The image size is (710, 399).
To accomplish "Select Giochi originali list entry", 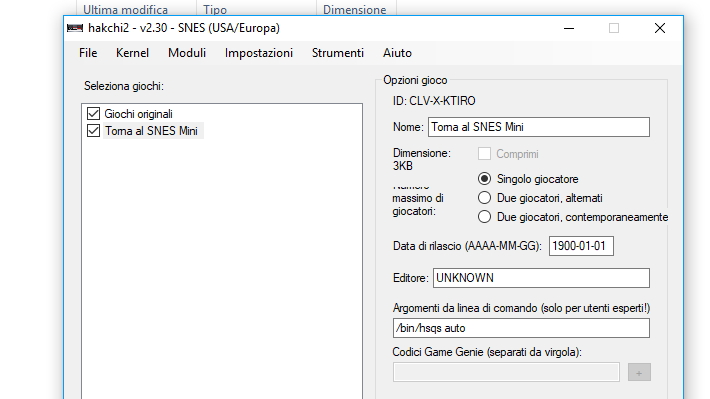I will coord(139,114).
